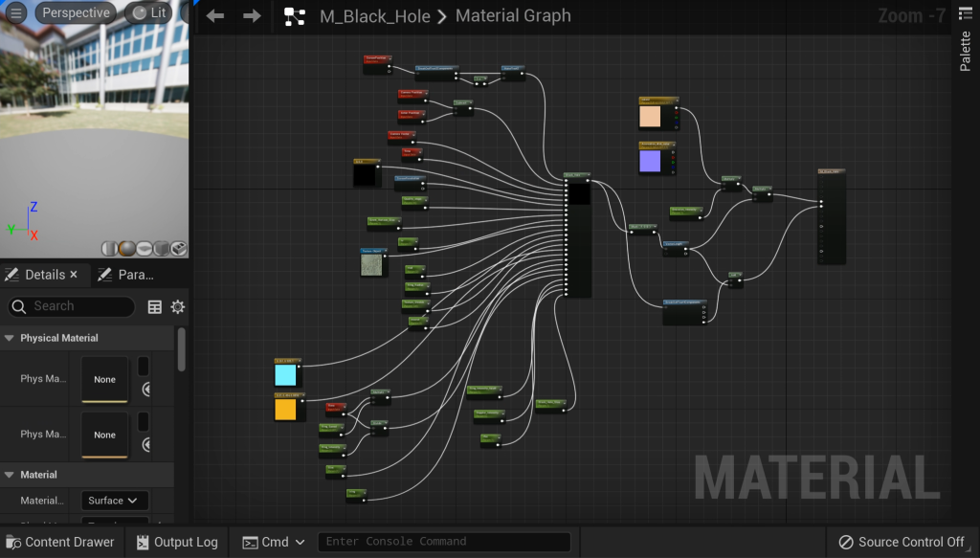Click the cyan color constant node swatch
This screenshot has width=980, height=558.
coord(286,375)
